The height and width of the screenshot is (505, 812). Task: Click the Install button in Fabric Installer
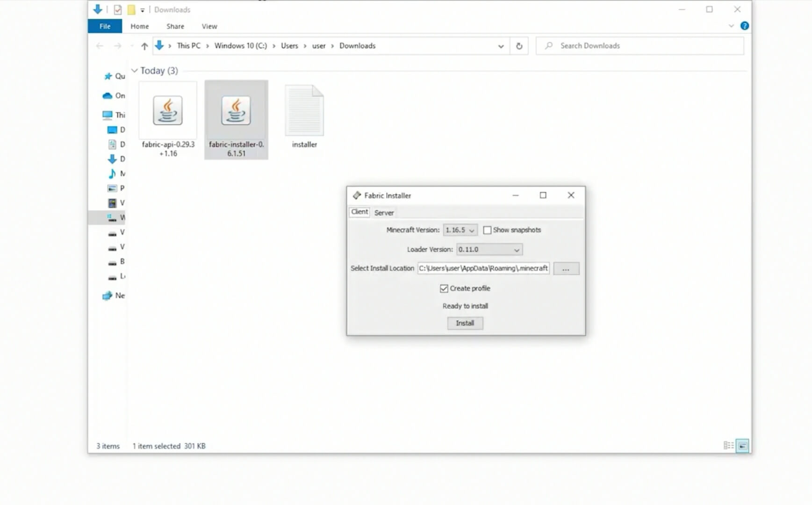tap(465, 323)
